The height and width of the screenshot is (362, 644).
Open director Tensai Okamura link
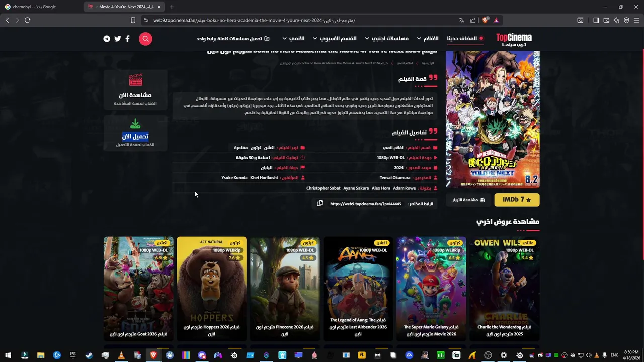coord(395,178)
